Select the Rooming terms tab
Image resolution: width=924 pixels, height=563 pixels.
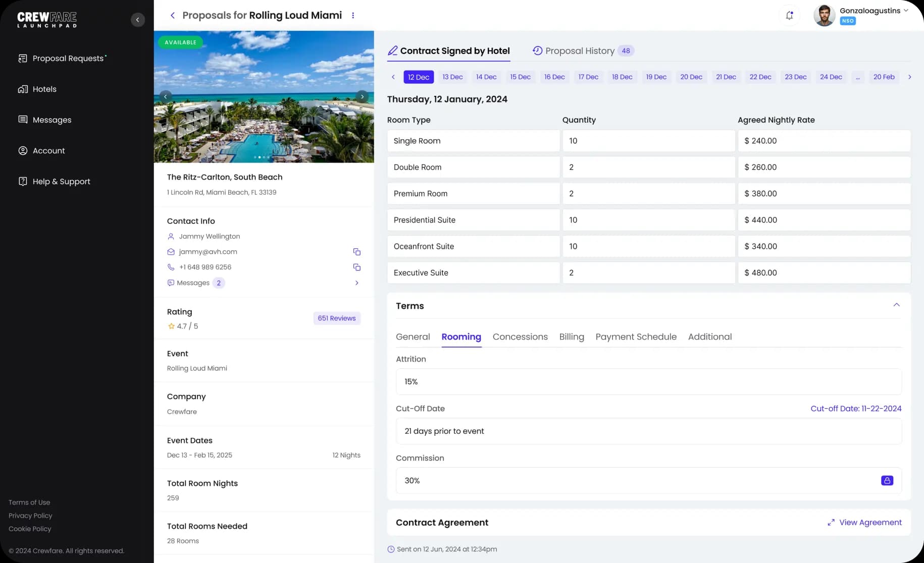coord(461,337)
